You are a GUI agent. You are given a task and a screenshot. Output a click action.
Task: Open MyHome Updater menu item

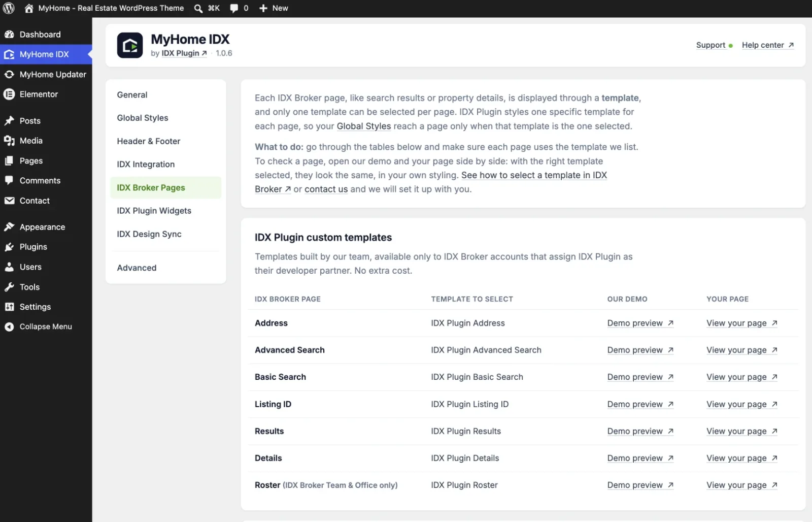[x=46, y=74]
